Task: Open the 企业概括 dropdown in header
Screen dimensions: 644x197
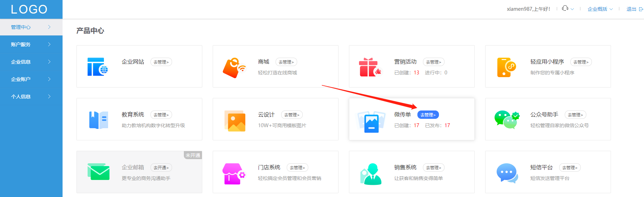Action: [600, 9]
